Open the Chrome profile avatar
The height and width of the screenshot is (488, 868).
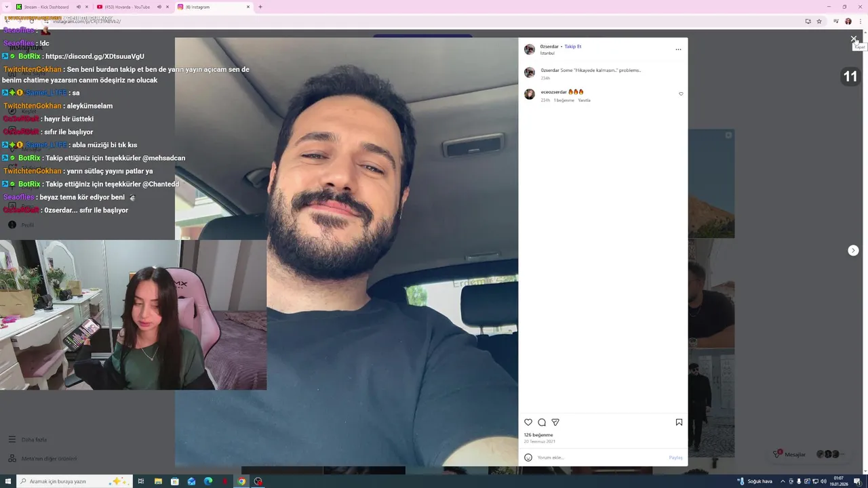pyautogui.click(x=848, y=21)
